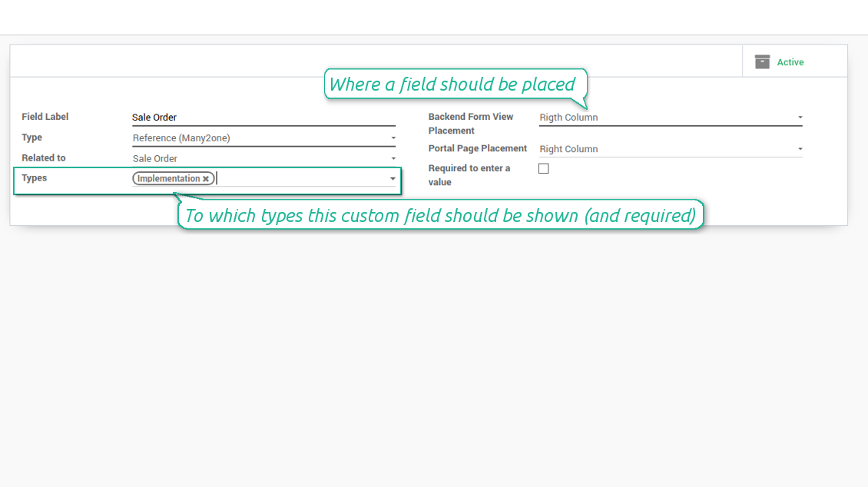
Task: Enable the Required to enter a value checkbox
Action: (x=544, y=169)
